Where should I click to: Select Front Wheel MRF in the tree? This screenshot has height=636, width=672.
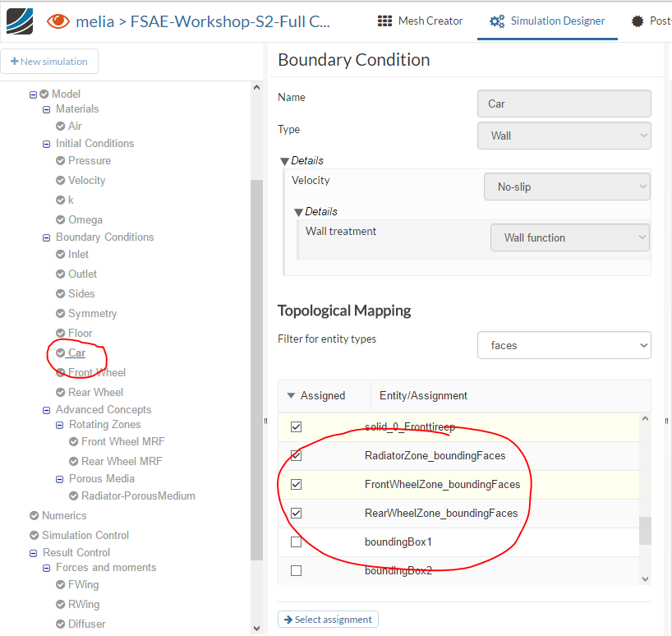pyautogui.click(x=122, y=442)
